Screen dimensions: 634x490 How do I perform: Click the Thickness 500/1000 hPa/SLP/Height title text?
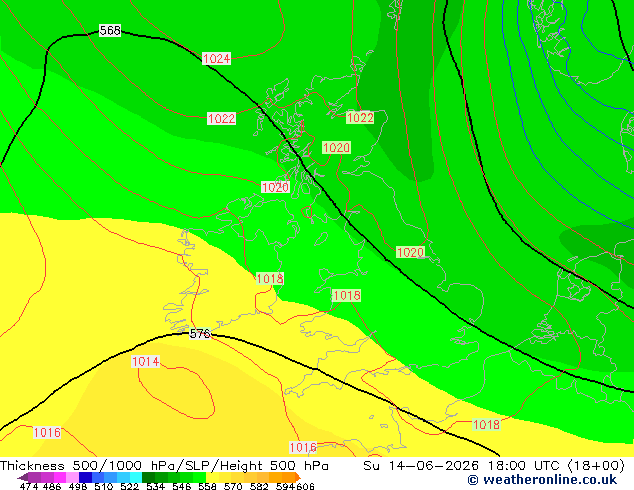(164, 466)
